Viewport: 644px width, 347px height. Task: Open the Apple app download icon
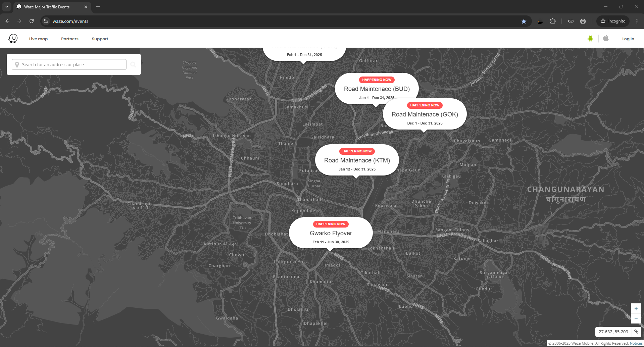pos(606,38)
